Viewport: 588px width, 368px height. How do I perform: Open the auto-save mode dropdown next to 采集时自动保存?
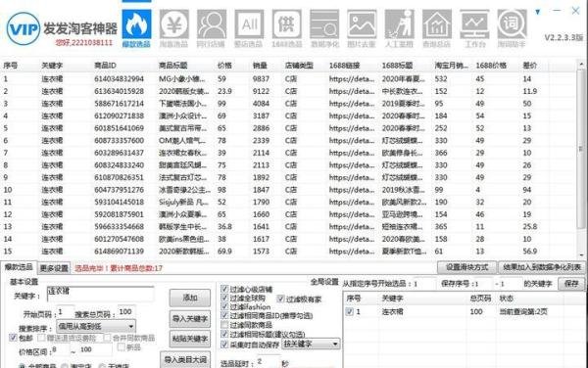(x=311, y=344)
